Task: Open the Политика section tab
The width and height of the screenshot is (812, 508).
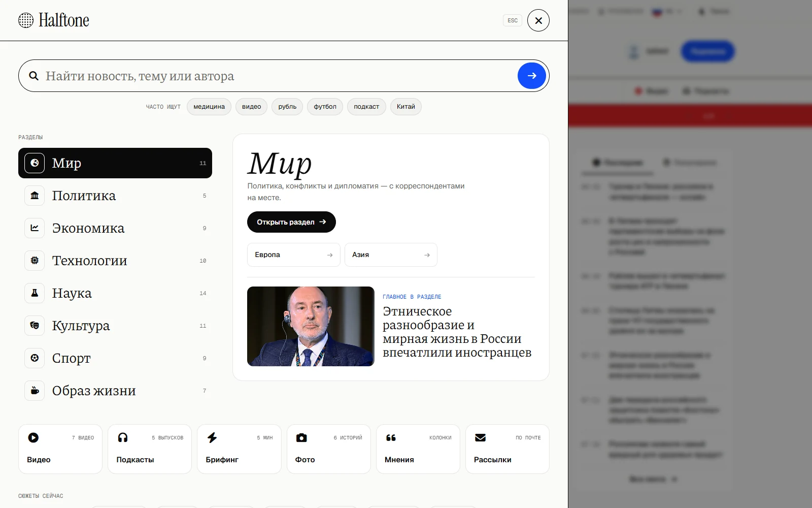Action: tap(115, 196)
